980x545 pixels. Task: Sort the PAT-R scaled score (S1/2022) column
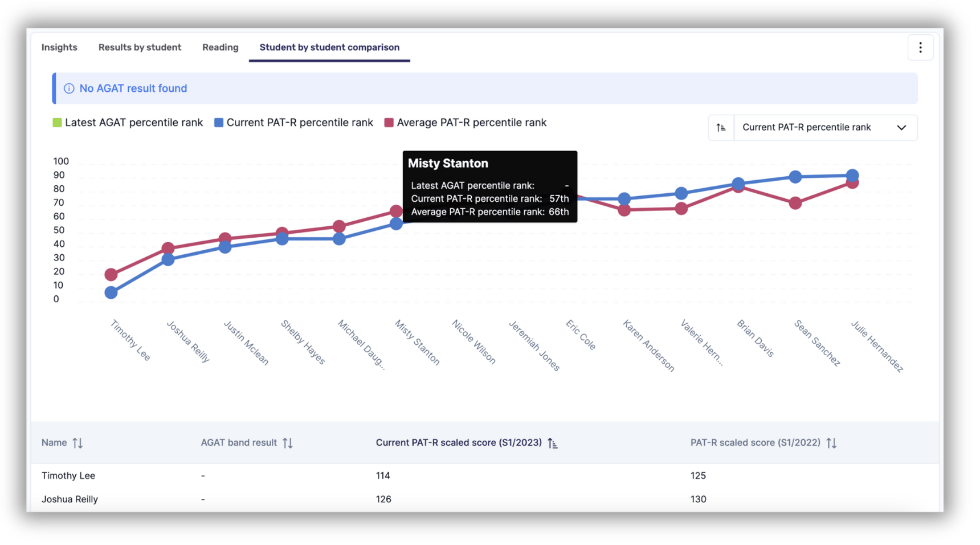(832, 442)
